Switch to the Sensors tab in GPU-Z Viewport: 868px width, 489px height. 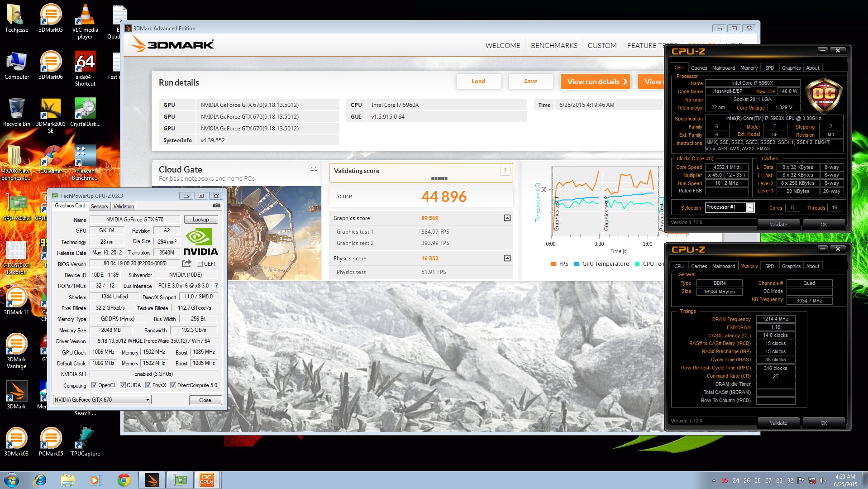[x=100, y=206]
